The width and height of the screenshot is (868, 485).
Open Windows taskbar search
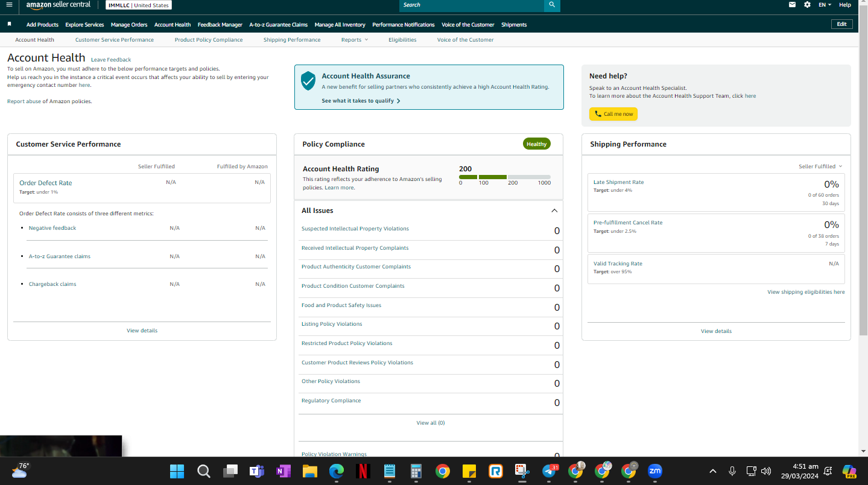[204, 471]
